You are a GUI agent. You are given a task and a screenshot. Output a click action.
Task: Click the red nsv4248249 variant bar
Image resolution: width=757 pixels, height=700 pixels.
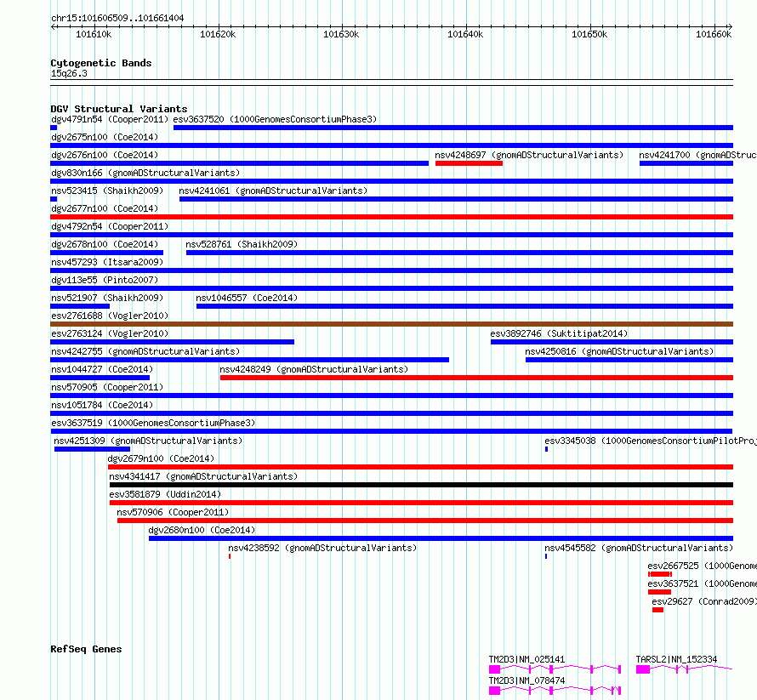click(476, 378)
